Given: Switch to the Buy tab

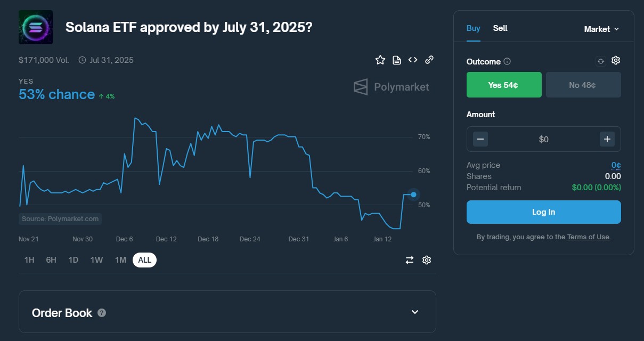Looking at the screenshot, I should 474,28.
